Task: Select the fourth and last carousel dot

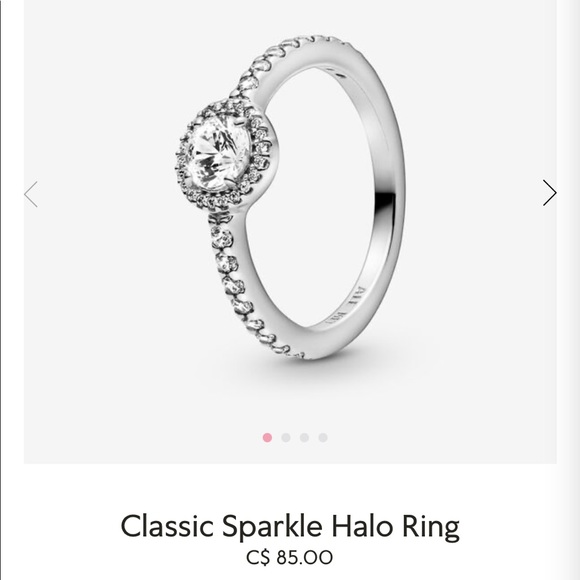Action: (323, 438)
